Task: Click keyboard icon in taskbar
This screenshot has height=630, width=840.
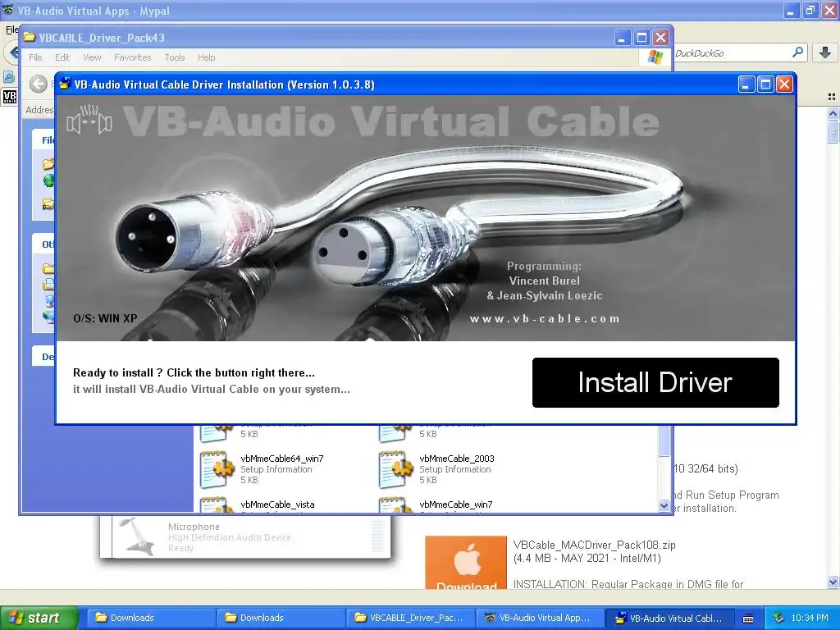Action: pos(748,619)
